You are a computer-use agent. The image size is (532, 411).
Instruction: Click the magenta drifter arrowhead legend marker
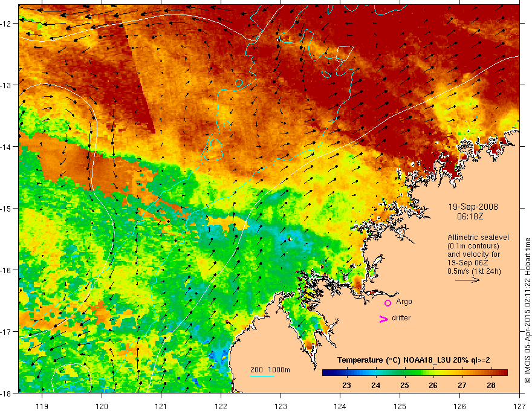383,319
